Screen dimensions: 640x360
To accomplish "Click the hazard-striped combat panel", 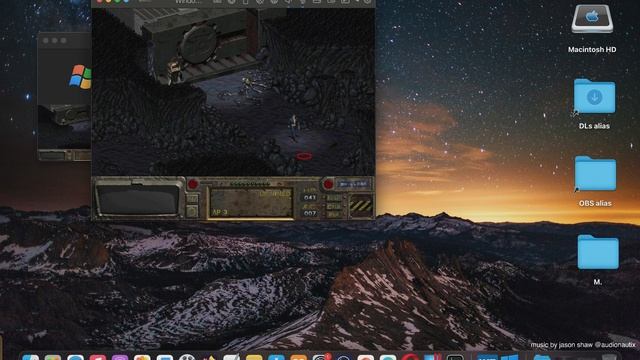I will pos(361,205).
